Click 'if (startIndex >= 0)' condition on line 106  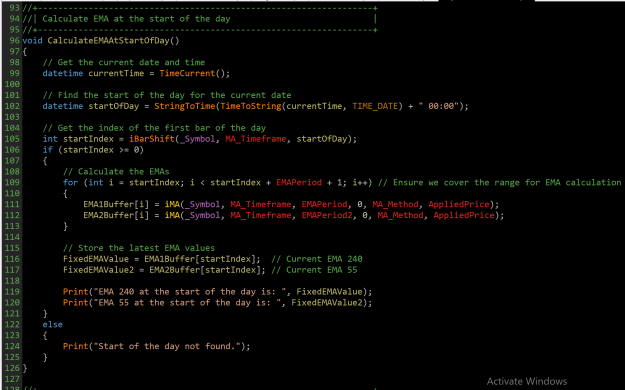click(93, 150)
